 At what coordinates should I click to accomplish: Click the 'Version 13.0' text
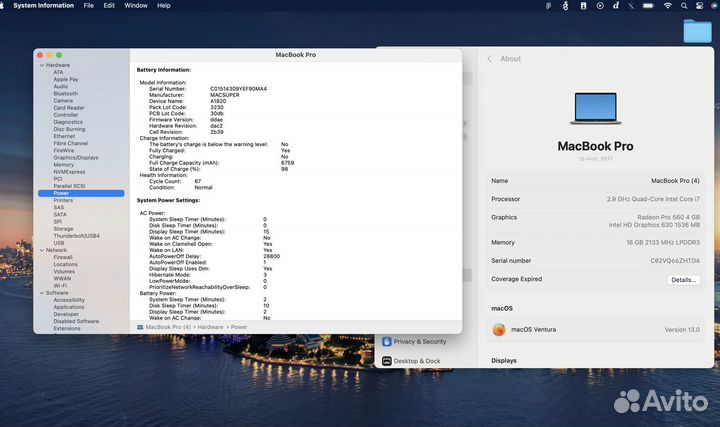(682, 330)
